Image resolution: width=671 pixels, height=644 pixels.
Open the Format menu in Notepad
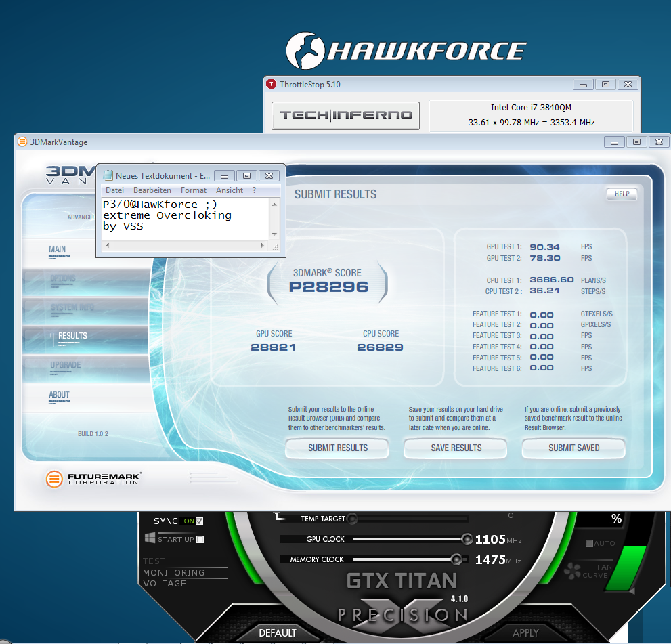tap(194, 190)
